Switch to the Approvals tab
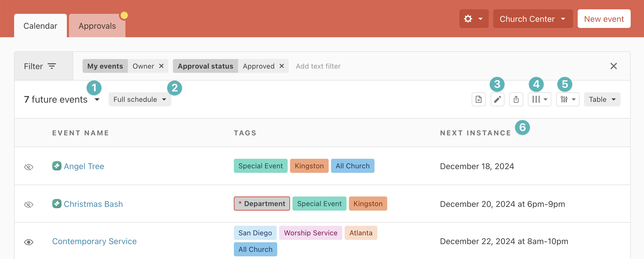Image resolution: width=644 pixels, height=259 pixels. click(97, 26)
